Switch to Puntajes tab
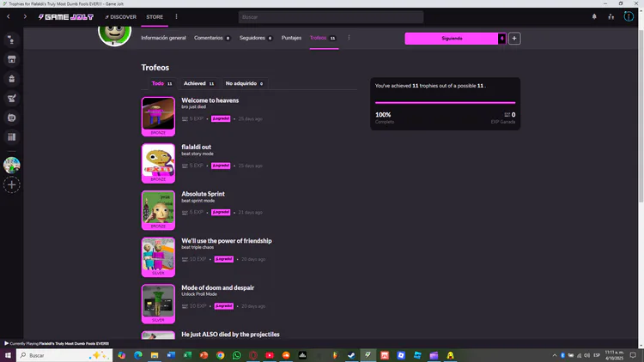The image size is (644, 362). [x=291, y=38]
